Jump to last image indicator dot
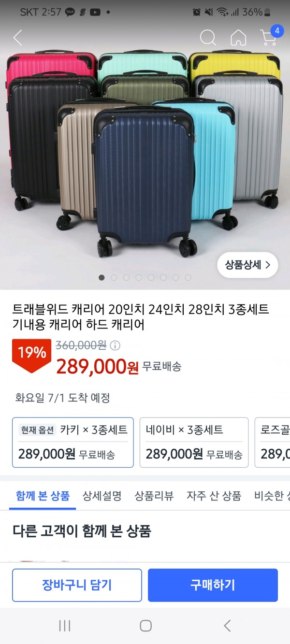 tap(188, 277)
